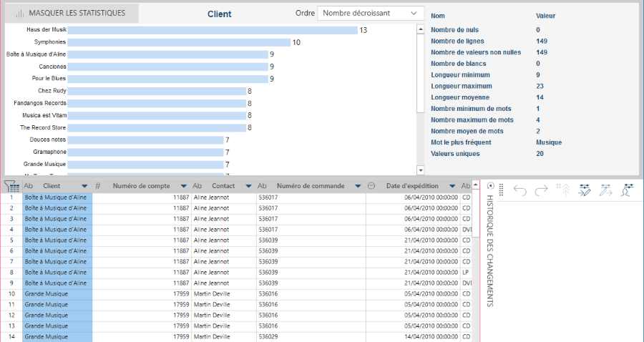Click the import changes icon with pencil
Image resolution: width=644 pixels, height=342 pixels.
click(x=585, y=190)
